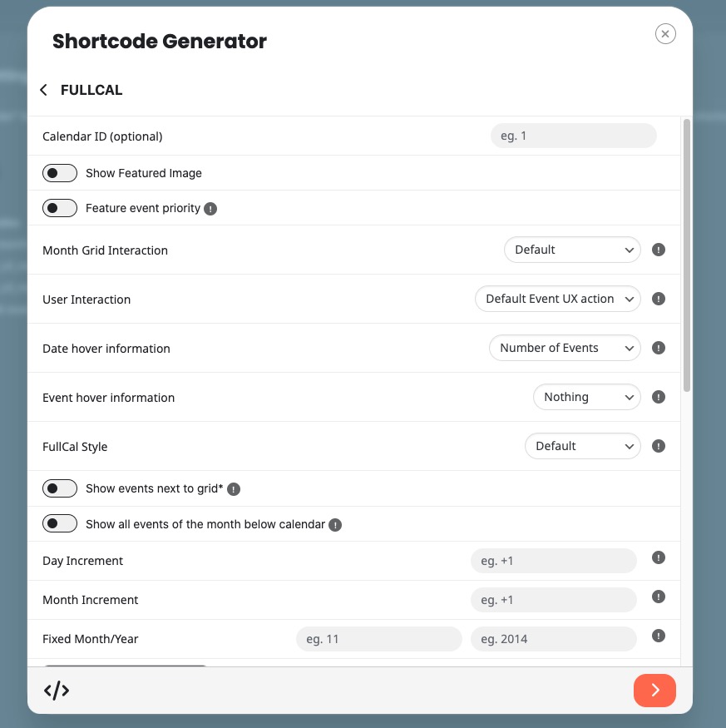
Task: Click info icon for Date hover information
Action: 659,348
